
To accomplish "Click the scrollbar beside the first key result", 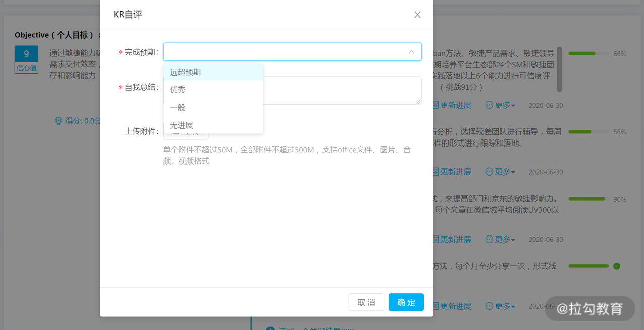I will pyautogui.click(x=559, y=71).
